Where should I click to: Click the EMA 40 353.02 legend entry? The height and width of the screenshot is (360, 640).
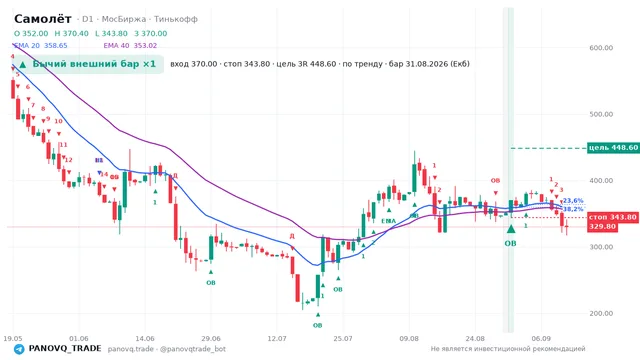tap(130, 45)
